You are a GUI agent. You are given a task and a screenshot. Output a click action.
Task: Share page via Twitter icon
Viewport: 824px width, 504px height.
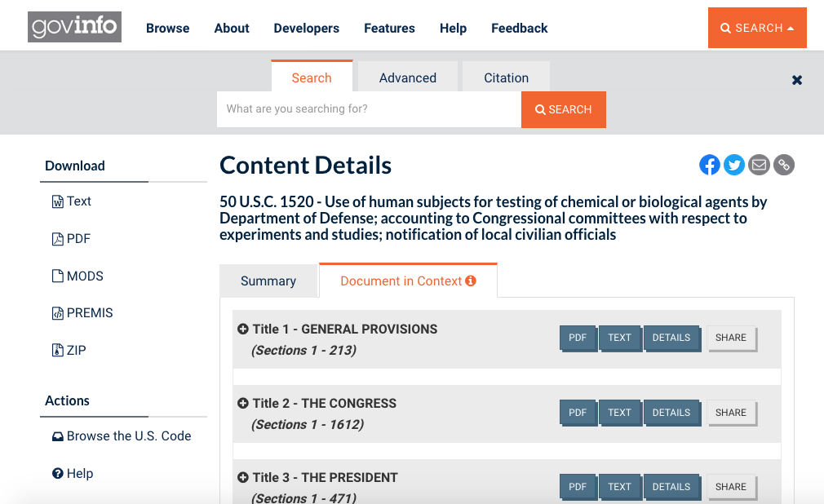734,165
